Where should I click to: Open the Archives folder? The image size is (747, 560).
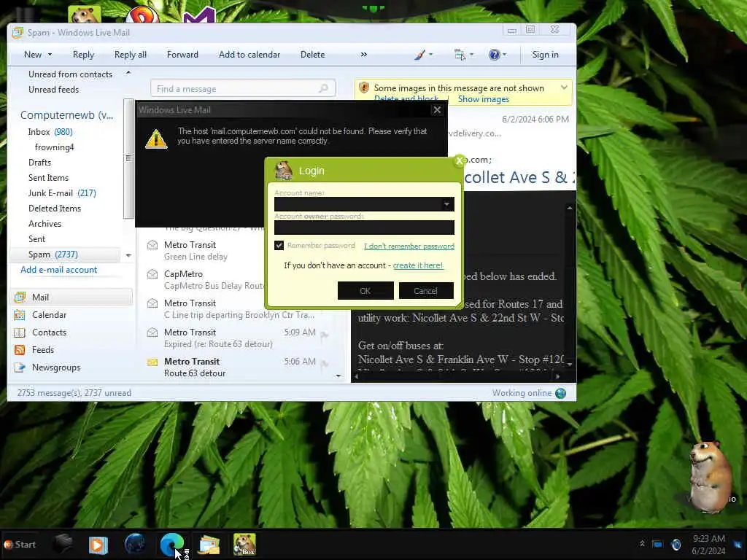(44, 223)
